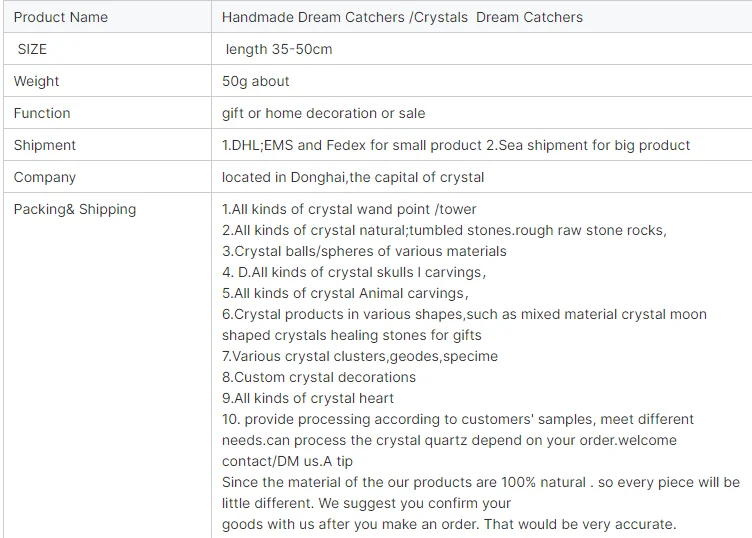Click the 'Company' row label

tap(44, 177)
